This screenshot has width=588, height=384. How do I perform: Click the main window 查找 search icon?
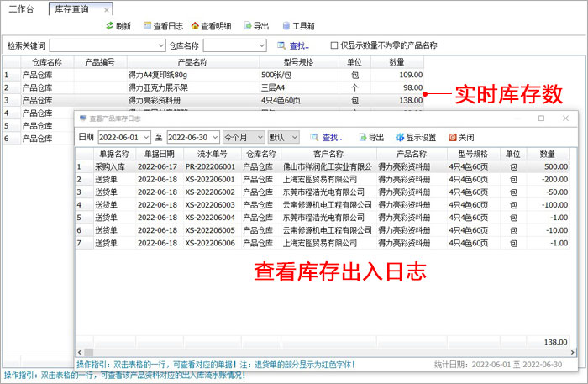tap(281, 45)
